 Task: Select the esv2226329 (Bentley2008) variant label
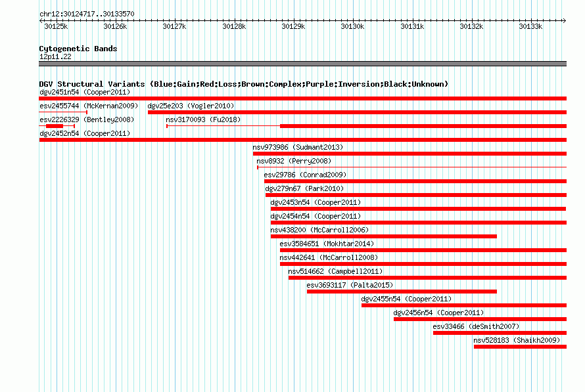click(x=87, y=120)
